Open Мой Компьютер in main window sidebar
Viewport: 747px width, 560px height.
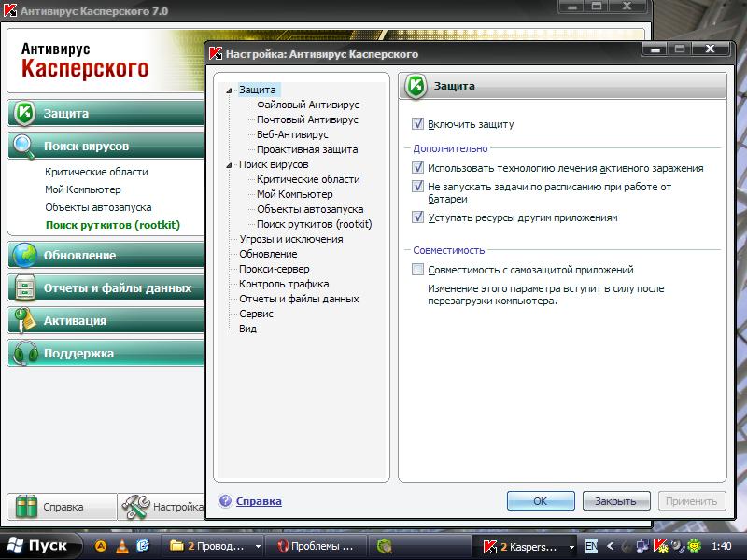pos(83,189)
